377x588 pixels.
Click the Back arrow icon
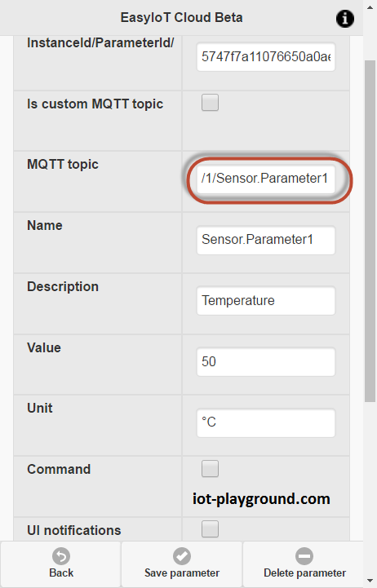pyautogui.click(x=61, y=556)
